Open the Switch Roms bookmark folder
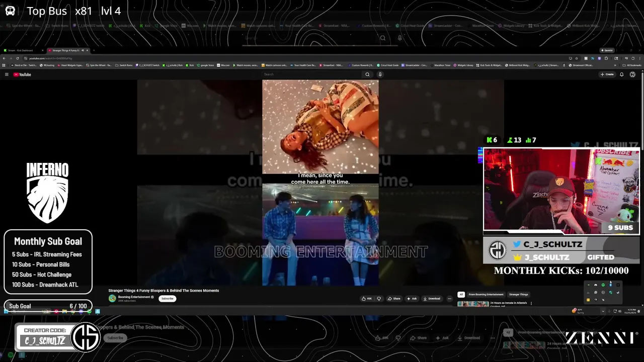This screenshot has height=362, width=644. (124, 65)
